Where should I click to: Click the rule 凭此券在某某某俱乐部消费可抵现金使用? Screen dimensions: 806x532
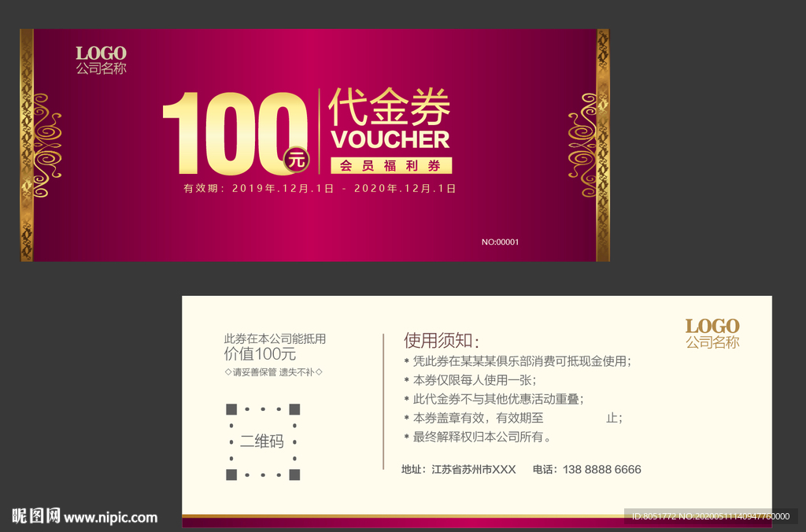pos(518,361)
